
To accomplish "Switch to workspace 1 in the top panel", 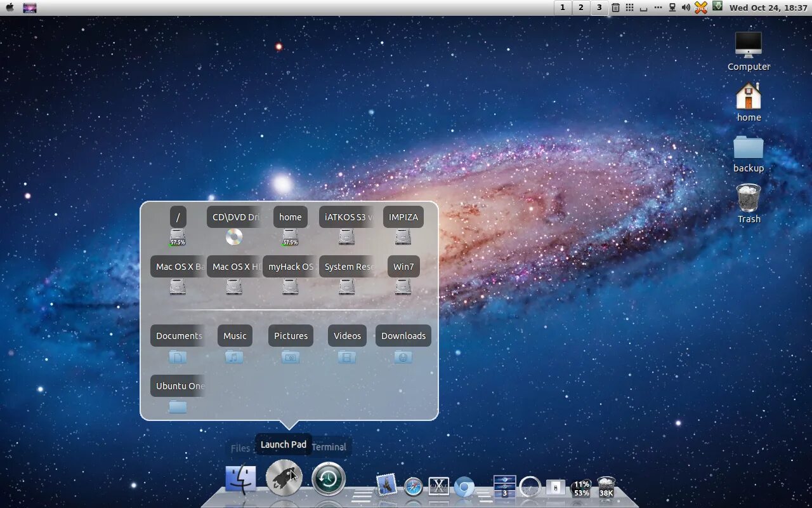I will (x=562, y=7).
